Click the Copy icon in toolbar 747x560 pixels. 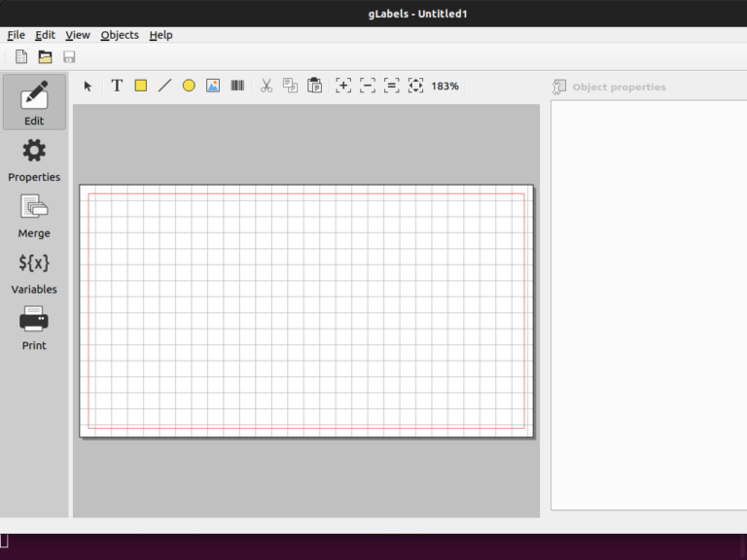(290, 86)
